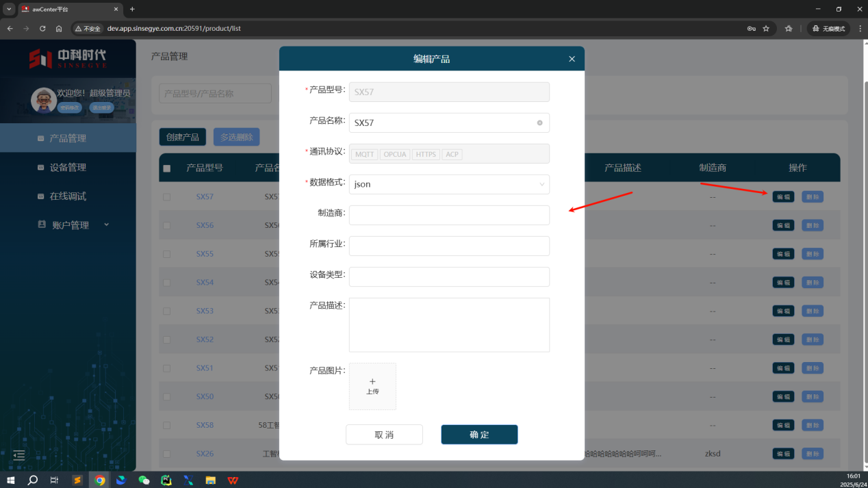Check the box for the SX56 row
868x488 pixels.
pos(166,225)
